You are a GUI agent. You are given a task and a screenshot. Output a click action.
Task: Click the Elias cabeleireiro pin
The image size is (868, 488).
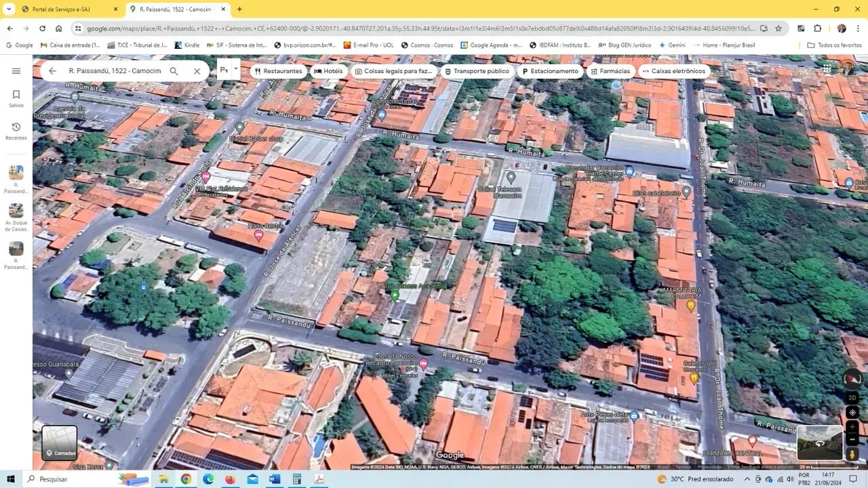(686, 192)
